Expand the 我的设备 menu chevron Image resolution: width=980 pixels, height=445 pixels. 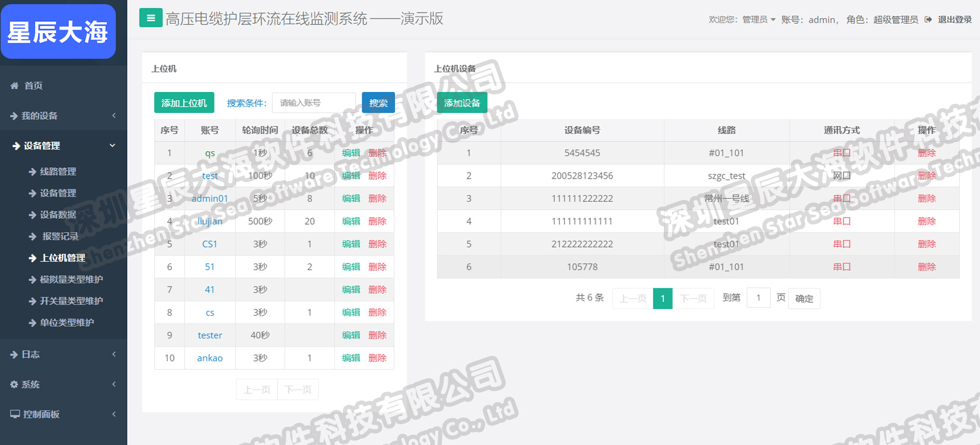click(x=113, y=116)
